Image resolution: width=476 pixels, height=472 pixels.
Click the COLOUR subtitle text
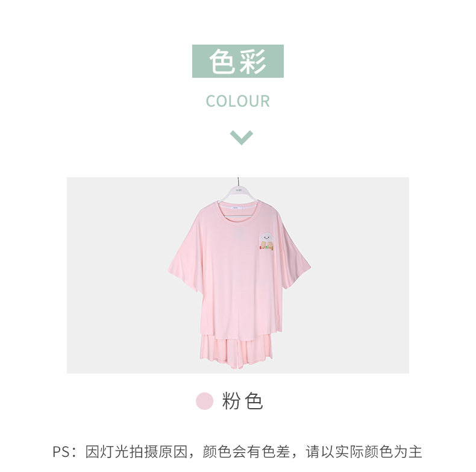point(237,101)
